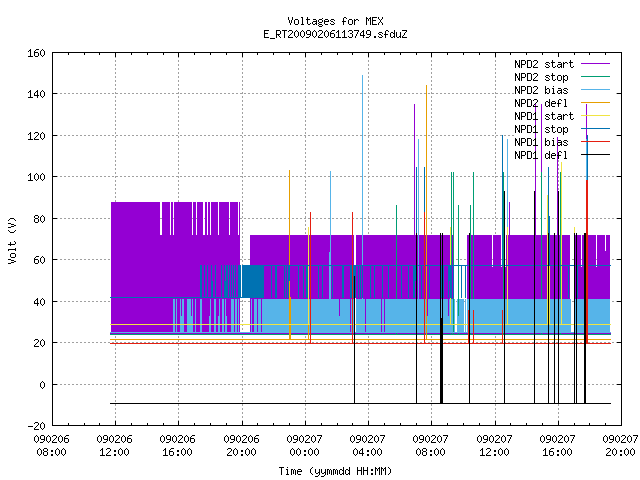Click the yellow NPD1 start legend line
Viewport: 640px width, 480px height.
[596, 116]
